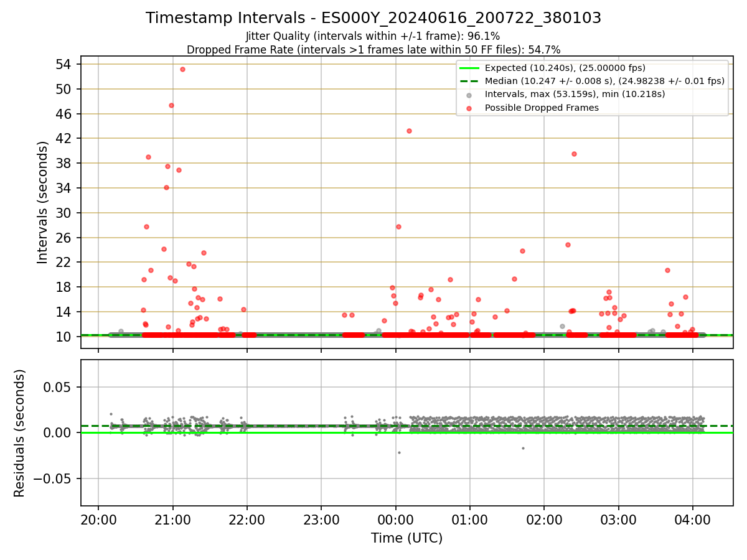Click the solid green line sample in legend
747x560 pixels.
(x=469, y=68)
